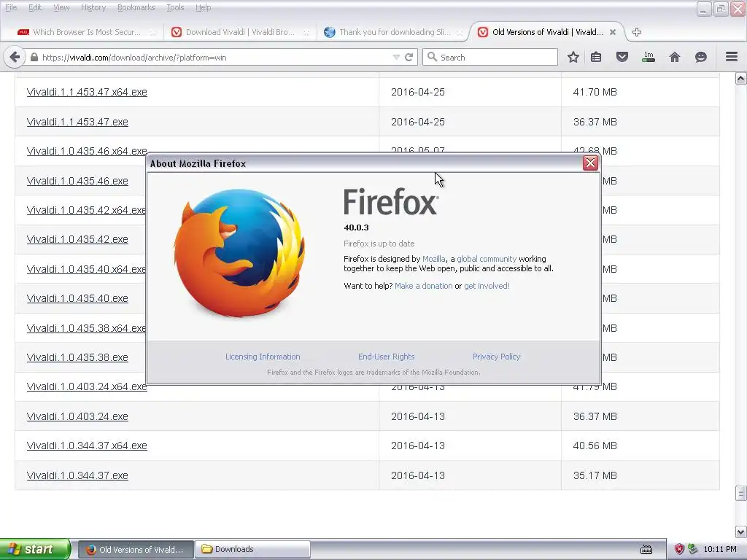Download Vivaldi.1.0.435.46.x64.exe
Image resolution: width=747 pixels, height=560 pixels.
coord(87,151)
